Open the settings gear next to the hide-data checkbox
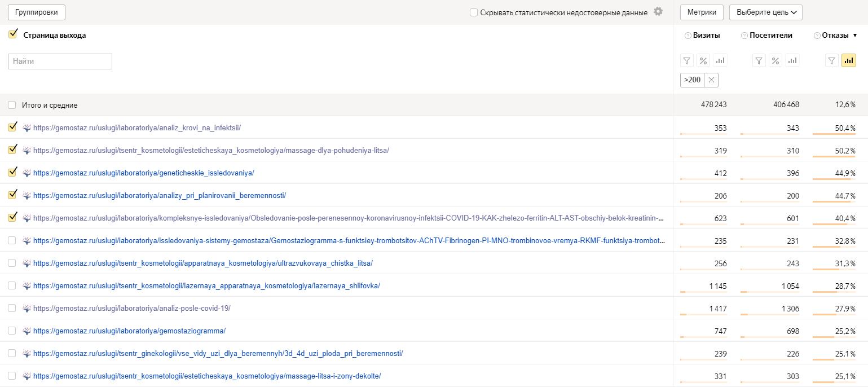The width and height of the screenshot is (868, 387). pyautogui.click(x=658, y=12)
